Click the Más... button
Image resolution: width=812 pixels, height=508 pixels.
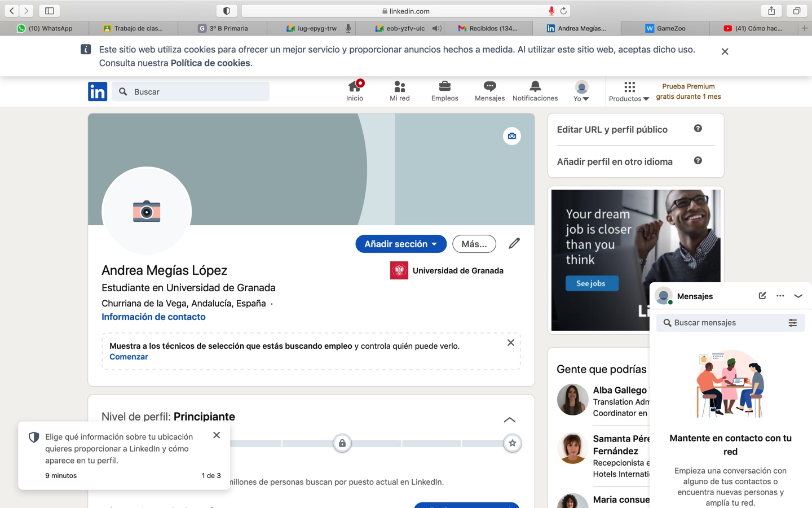[x=474, y=244]
